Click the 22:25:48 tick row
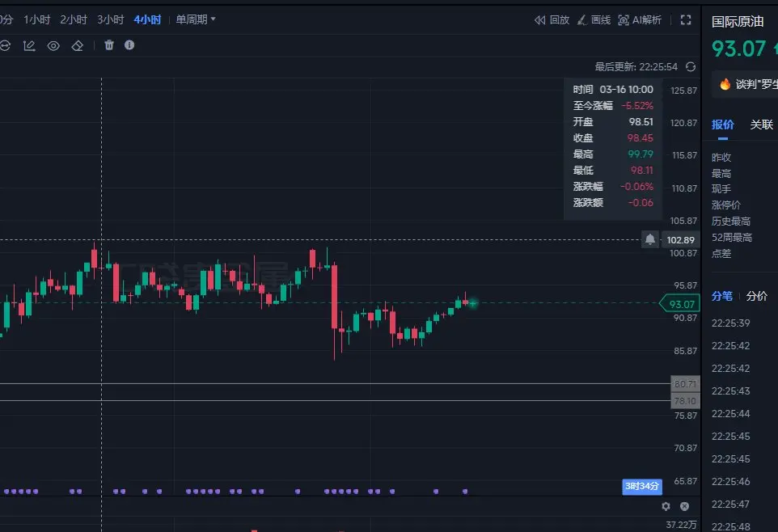778x532 pixels. pos(731,526)
